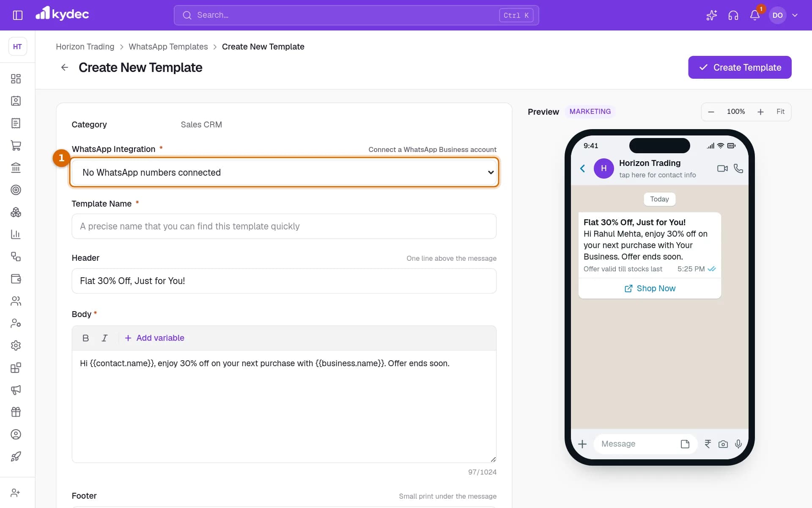Click Fit to fit preview

point(780,111)
